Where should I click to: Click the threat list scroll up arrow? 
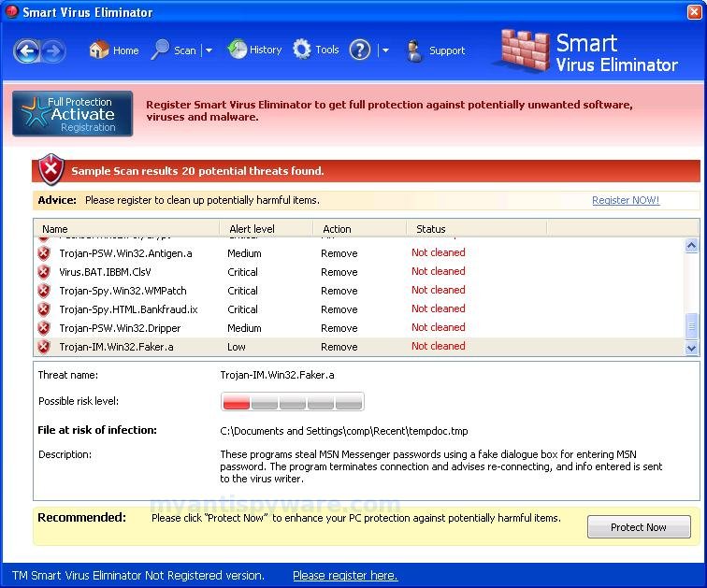click(691, 246)
